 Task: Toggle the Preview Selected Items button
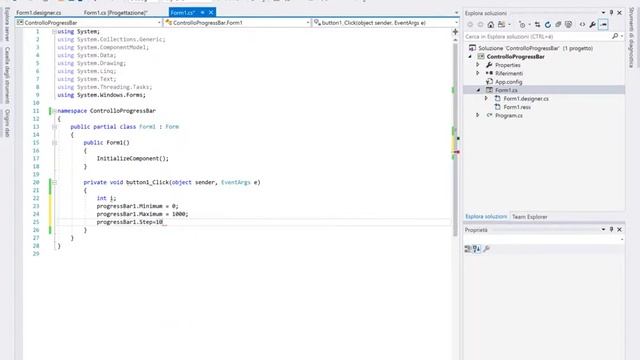point(603,25)
